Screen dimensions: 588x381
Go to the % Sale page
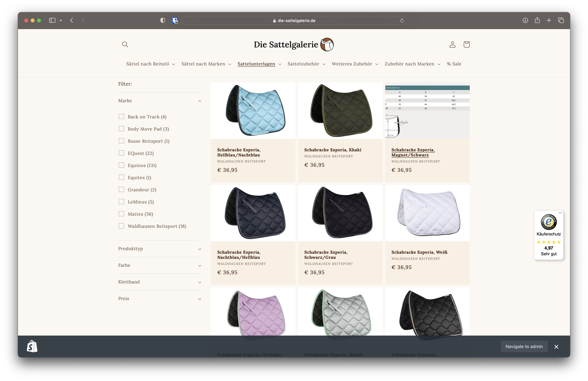click(454, 64)
